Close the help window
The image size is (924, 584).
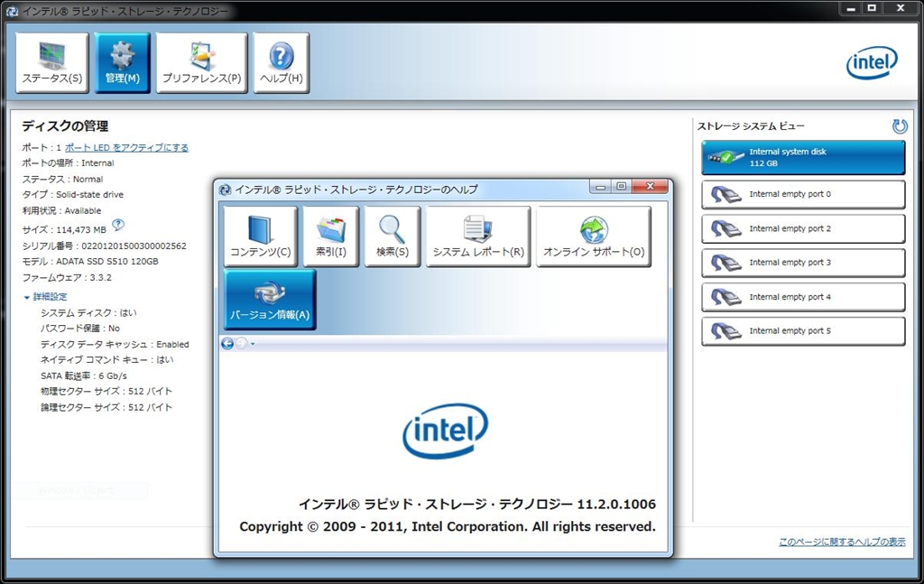pyautogui.click(x=650, y=187)
